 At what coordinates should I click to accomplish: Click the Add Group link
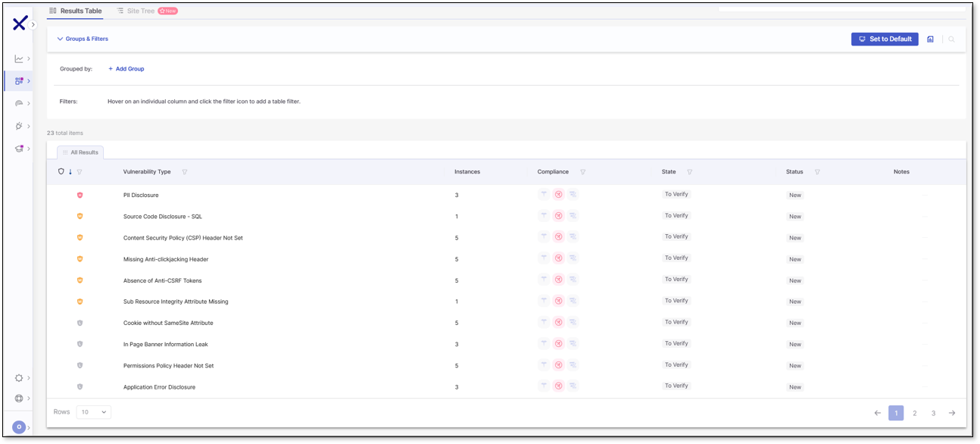126,69
